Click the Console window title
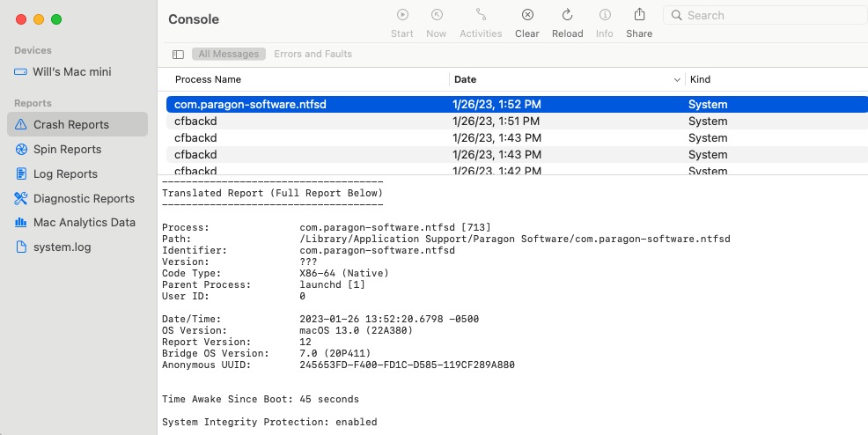 coord(194,19)
